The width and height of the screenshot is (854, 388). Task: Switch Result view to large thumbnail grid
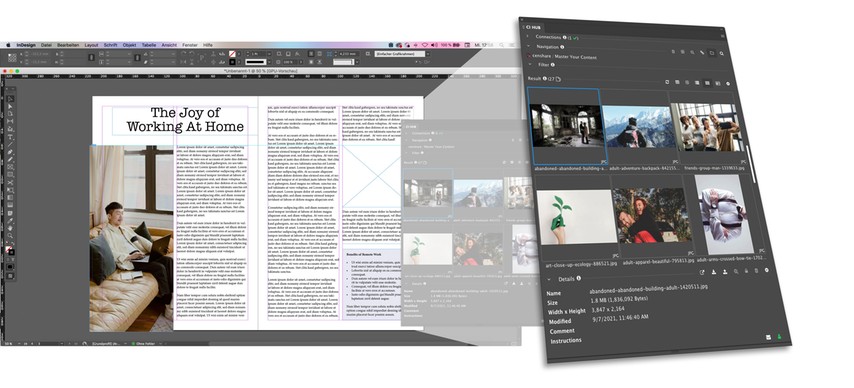pos(707,83)
